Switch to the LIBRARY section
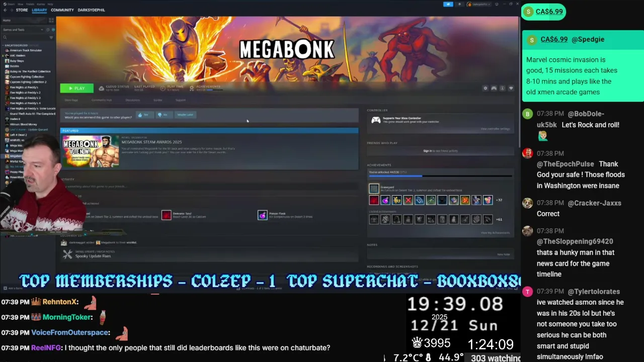Viewport: 644px width, 362px height. click(39, 10)
